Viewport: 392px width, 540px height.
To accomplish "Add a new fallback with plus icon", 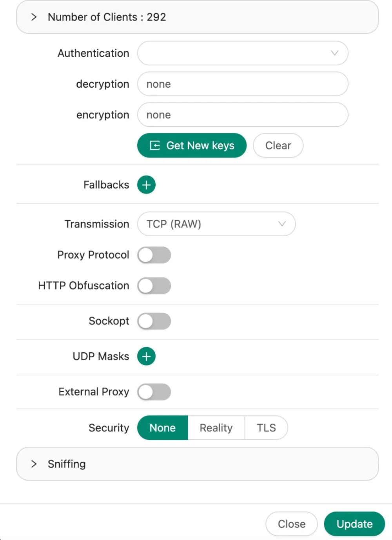I will (146, 185).
